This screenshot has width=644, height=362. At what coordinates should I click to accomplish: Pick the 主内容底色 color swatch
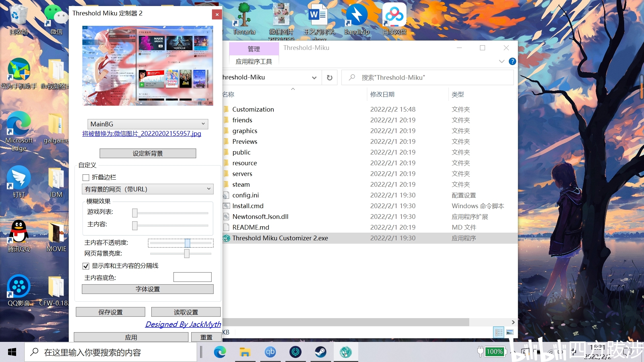[192, 277]
